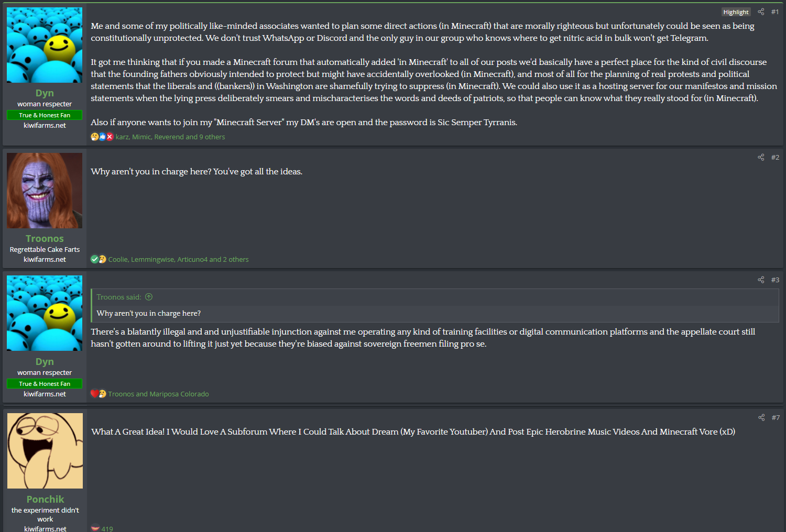Click the share icon on post #2
The image size is (786, 532).
coord(761,157)
